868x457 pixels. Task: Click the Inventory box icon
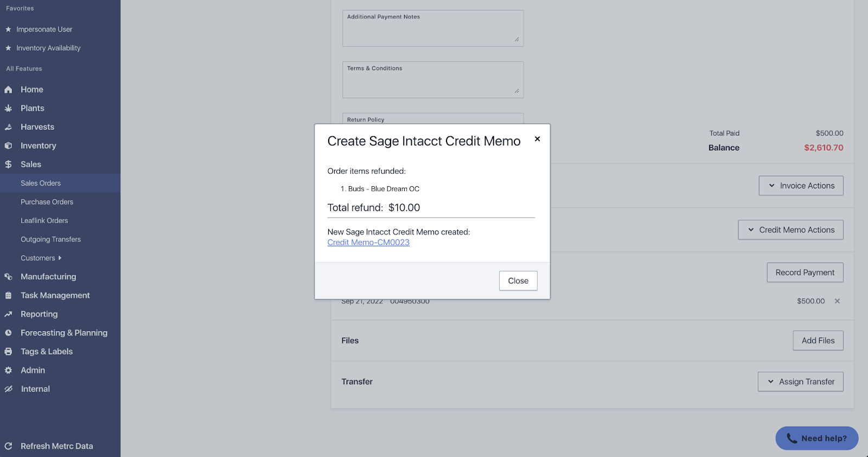pyautogui.click(x=8, y=145)
